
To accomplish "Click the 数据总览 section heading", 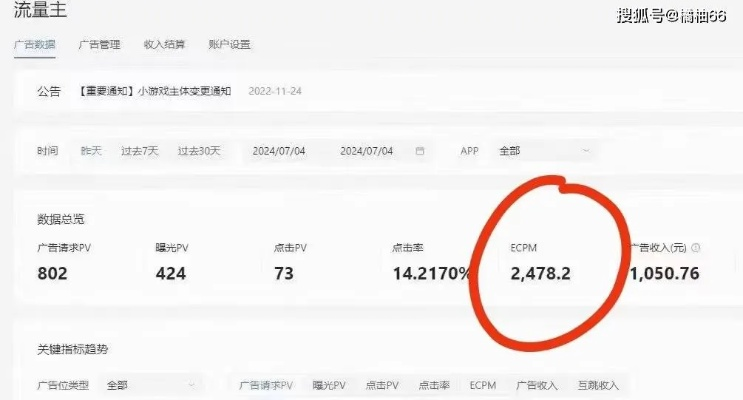I will pos(61,219).
